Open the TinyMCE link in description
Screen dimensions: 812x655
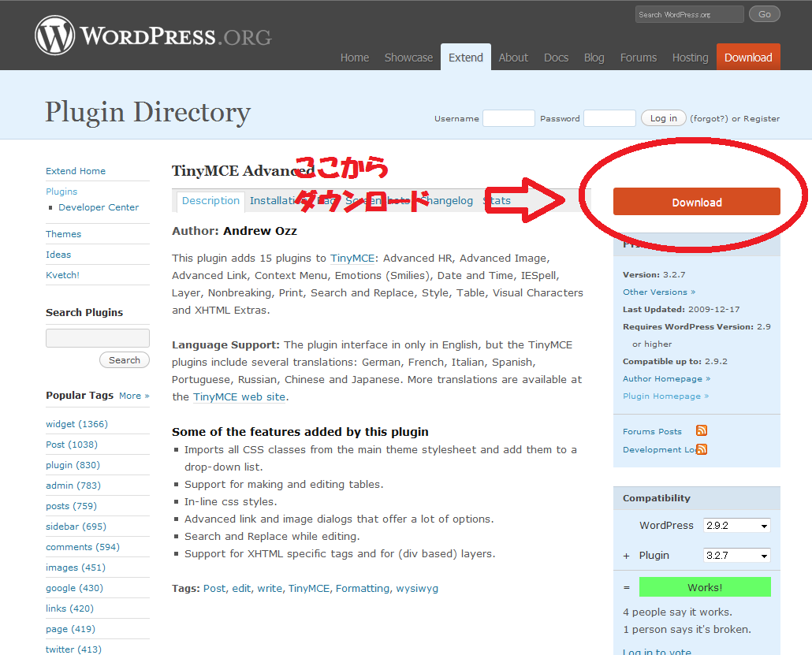(x=352, y=259)
